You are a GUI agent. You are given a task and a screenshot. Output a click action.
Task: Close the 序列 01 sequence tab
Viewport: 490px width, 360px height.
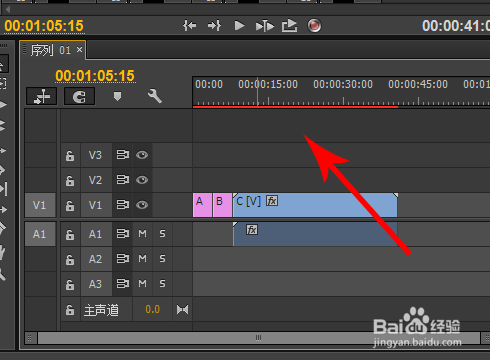79,50
